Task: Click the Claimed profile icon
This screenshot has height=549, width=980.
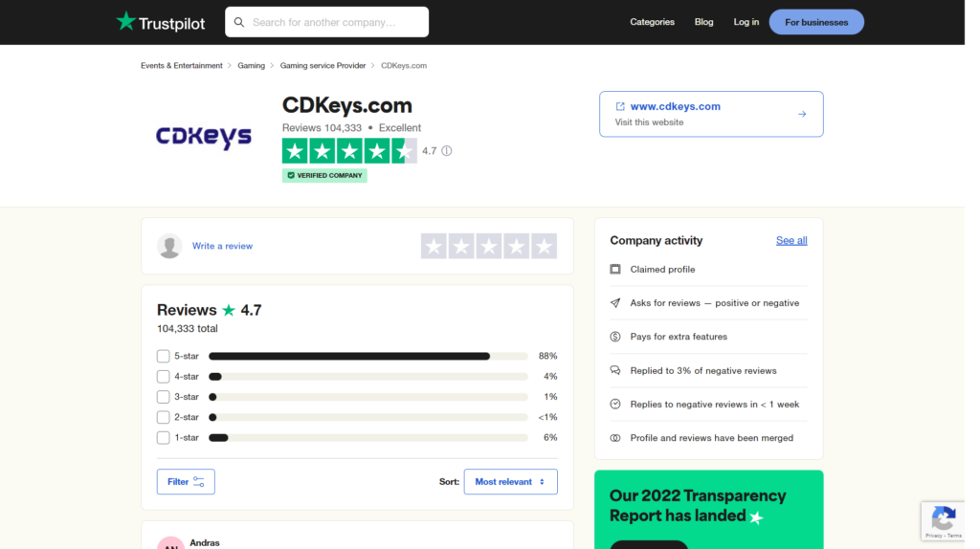Action: pos(615,269)
